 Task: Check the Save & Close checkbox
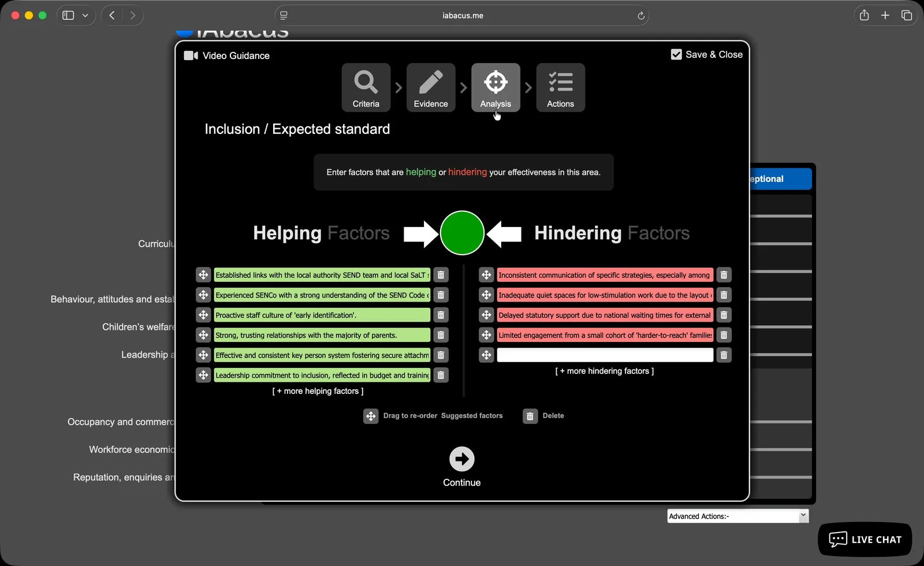pyautogui.click(x=676, y=54)
